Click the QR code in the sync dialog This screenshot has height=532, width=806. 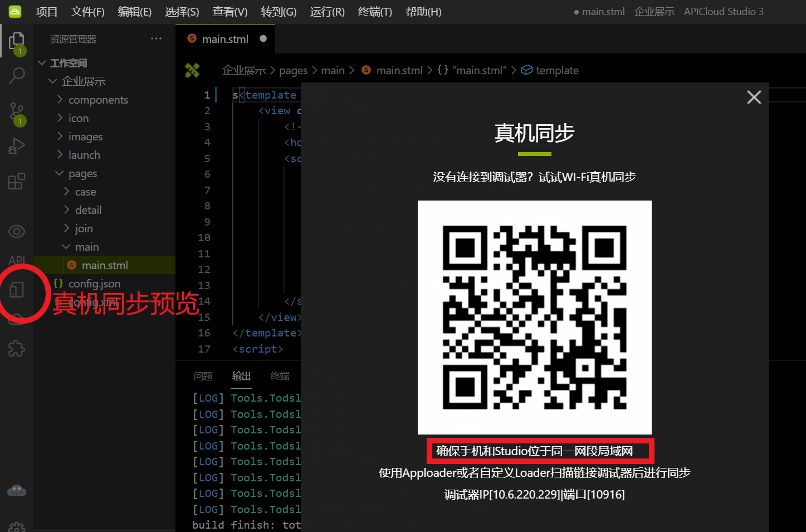click(535, 318)
